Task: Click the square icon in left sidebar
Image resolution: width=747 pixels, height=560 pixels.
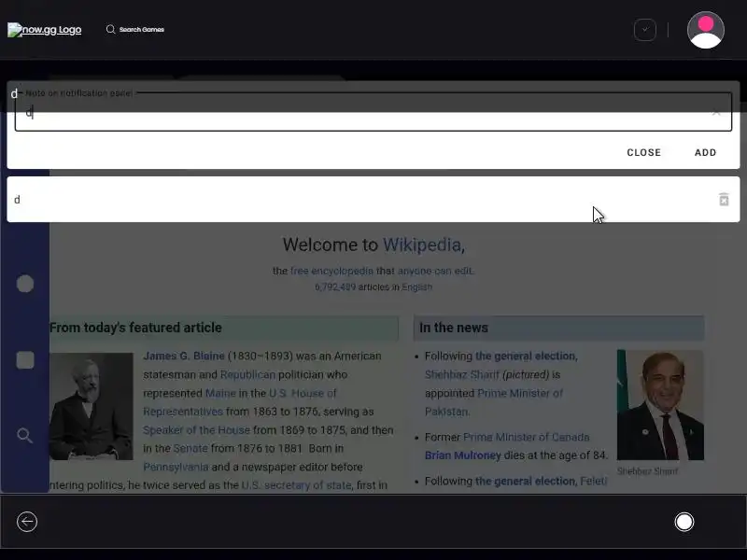Action: click(x=25, y=360)
